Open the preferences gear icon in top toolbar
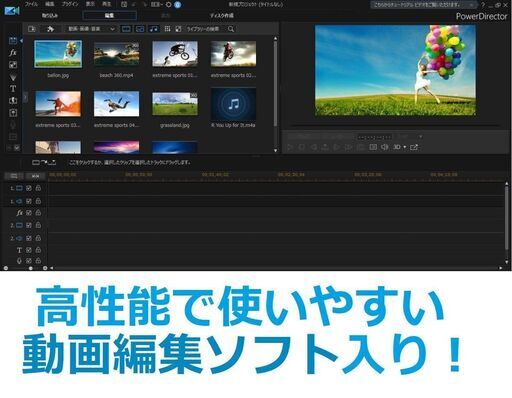 [x=168, y=5]
